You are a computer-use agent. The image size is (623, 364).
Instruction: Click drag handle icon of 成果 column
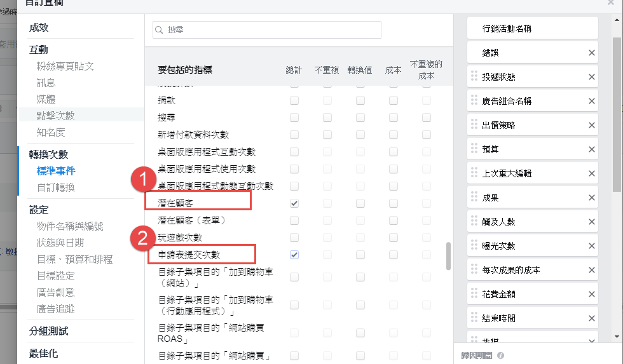tap(474, 198)
